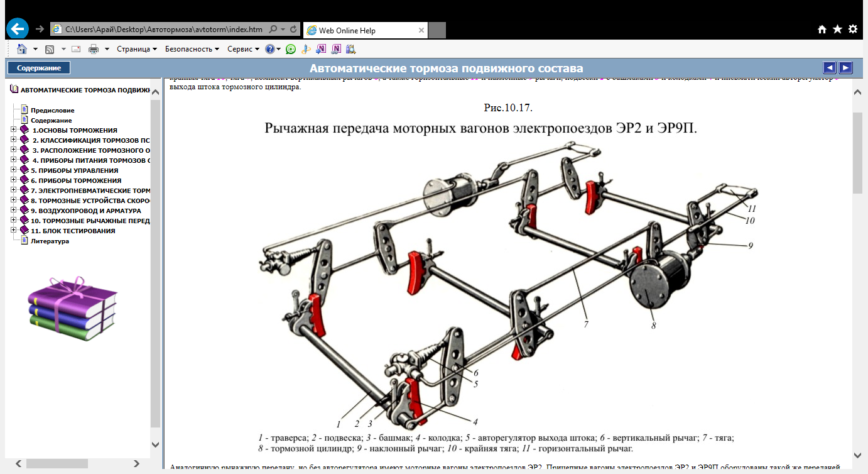Open the Безопасность menu
The height and width of the screenshot is (474, 868).
click(x=192, y=49)
